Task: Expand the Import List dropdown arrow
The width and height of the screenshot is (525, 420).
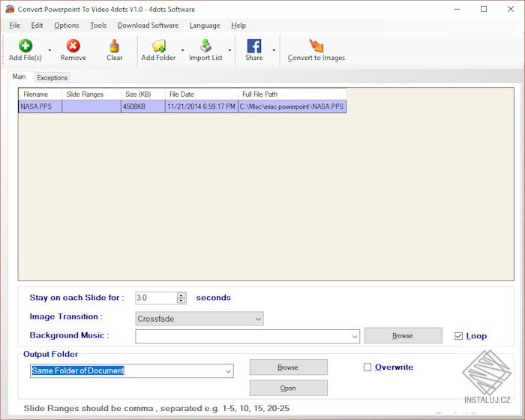Action: click(229, 50)
